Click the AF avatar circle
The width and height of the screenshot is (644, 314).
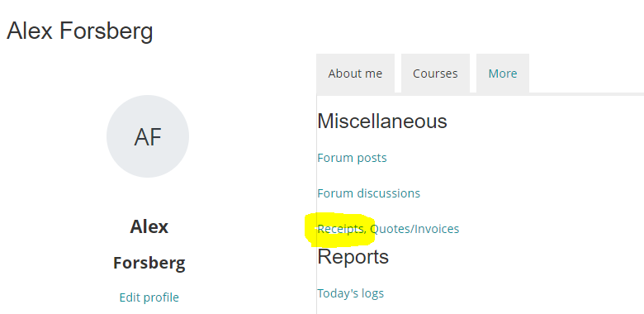coord(148,136)
